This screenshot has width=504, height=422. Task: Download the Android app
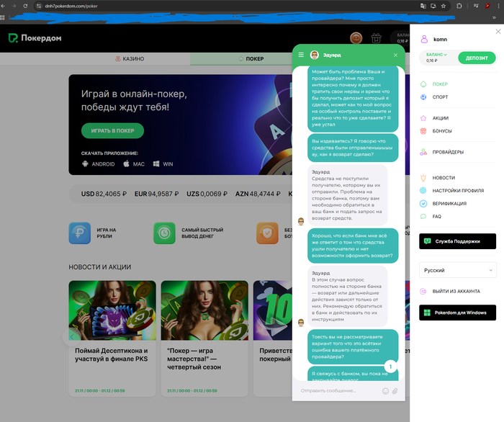coord(99,164)
